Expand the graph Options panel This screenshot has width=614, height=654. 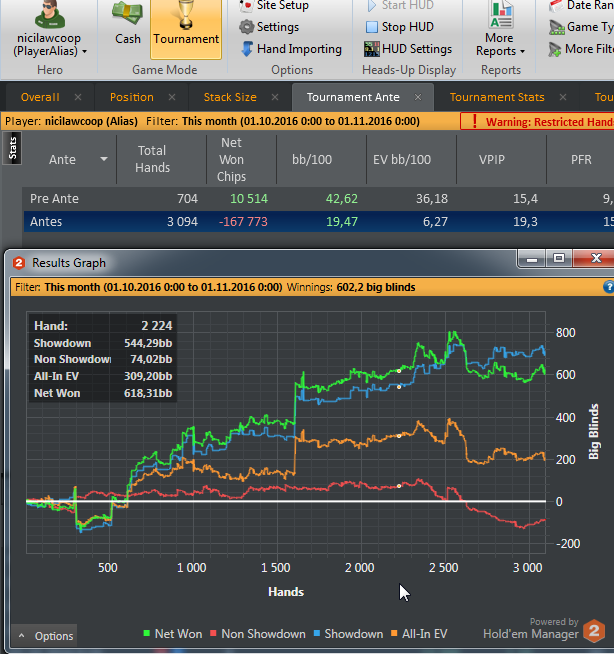tap(44, 636)
